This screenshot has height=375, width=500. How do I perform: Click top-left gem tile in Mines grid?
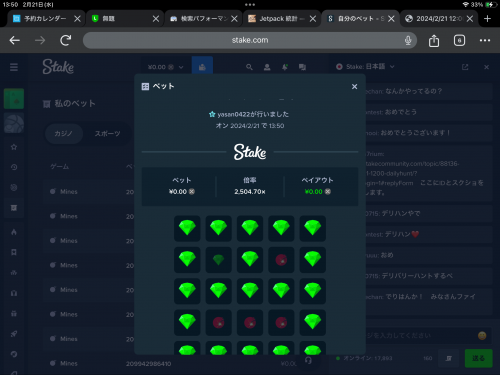(x=187, y=228)
